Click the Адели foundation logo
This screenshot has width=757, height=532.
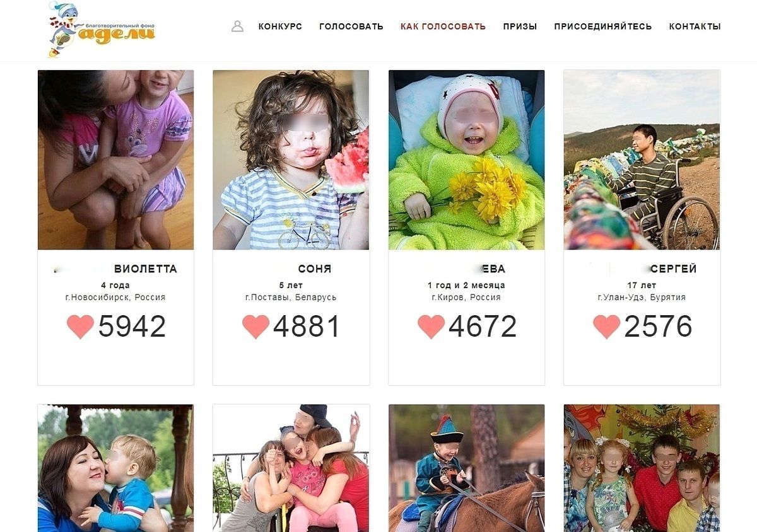pos(101,30)
